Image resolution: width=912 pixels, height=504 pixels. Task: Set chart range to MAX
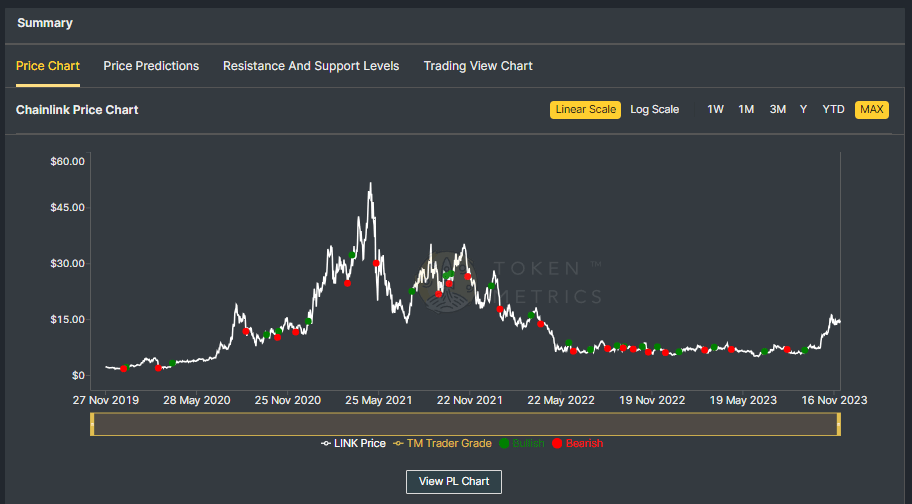tap(872, 109)
